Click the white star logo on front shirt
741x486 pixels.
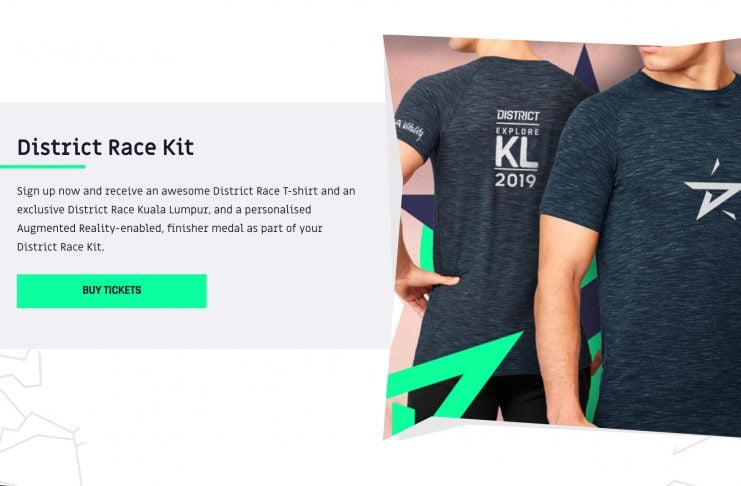point(713,189)
